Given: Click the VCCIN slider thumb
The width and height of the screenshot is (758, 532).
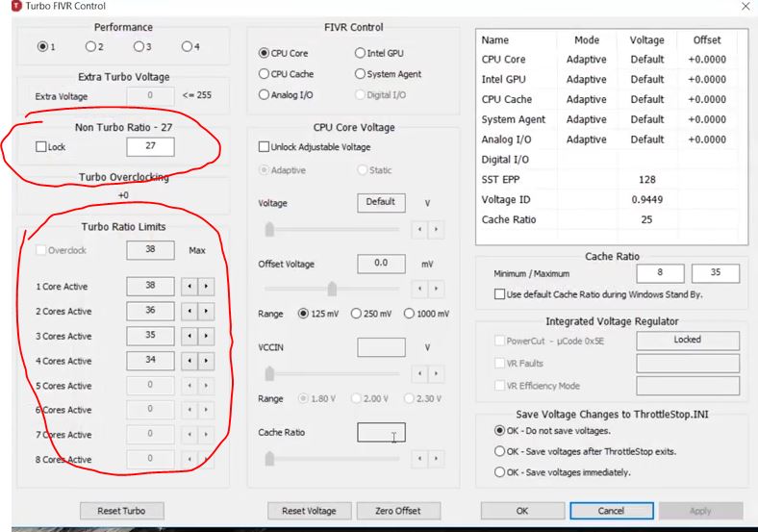Looking at the screenshot, I should click(269, 373).
